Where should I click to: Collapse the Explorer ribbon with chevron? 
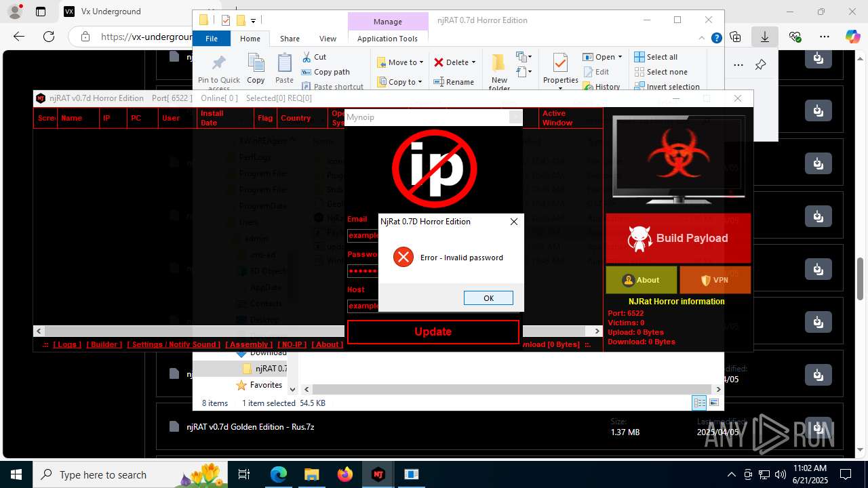point(703,39)
